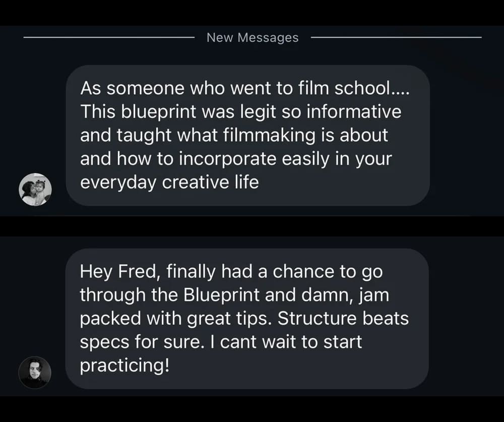The image size is (504, 422).
Task: Open the profile photo next to Hey Fred message
Action: pos(35,373)
